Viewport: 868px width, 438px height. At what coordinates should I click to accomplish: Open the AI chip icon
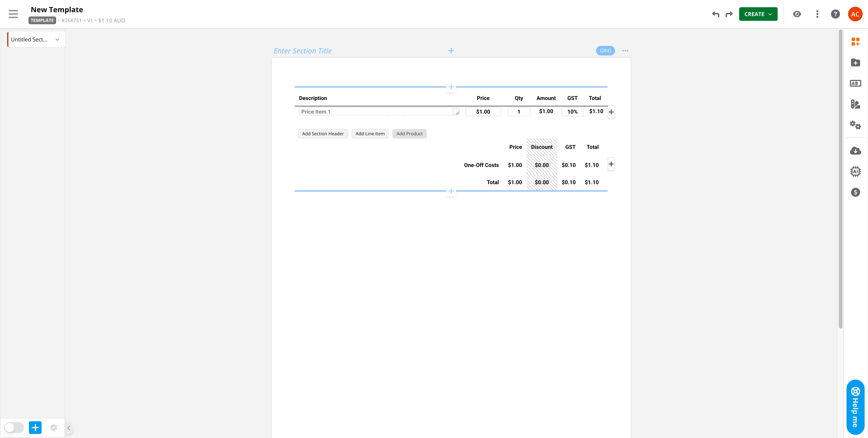(x=855, y=172)
